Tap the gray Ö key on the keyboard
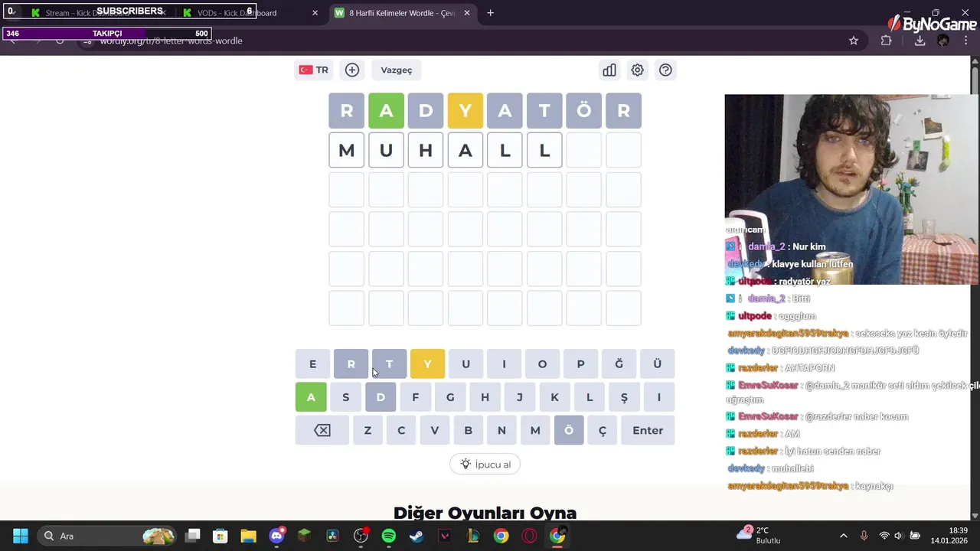 [569, 430]
